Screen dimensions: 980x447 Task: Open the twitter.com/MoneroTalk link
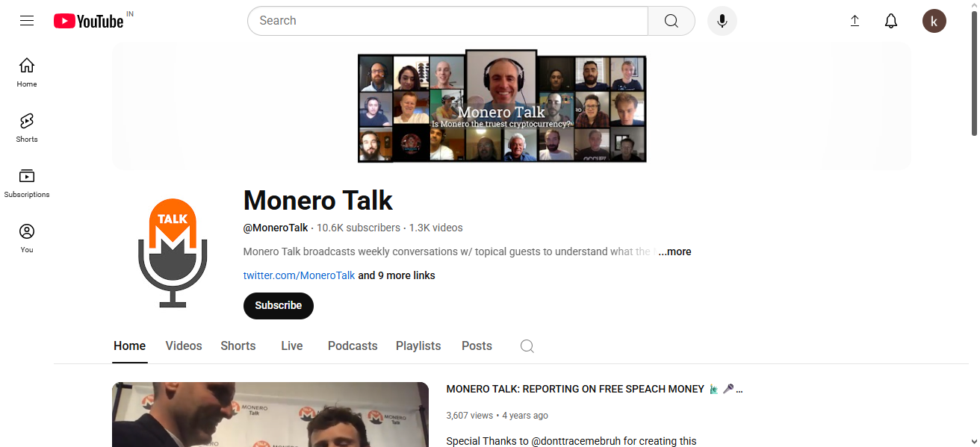pos(299,275)
